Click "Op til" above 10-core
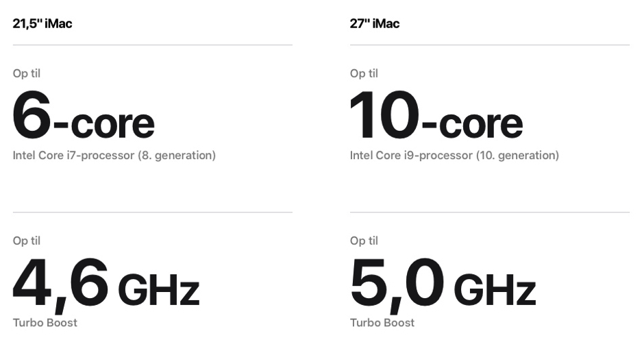The height and width of the screenshot is (353, 644). point(364,73)
